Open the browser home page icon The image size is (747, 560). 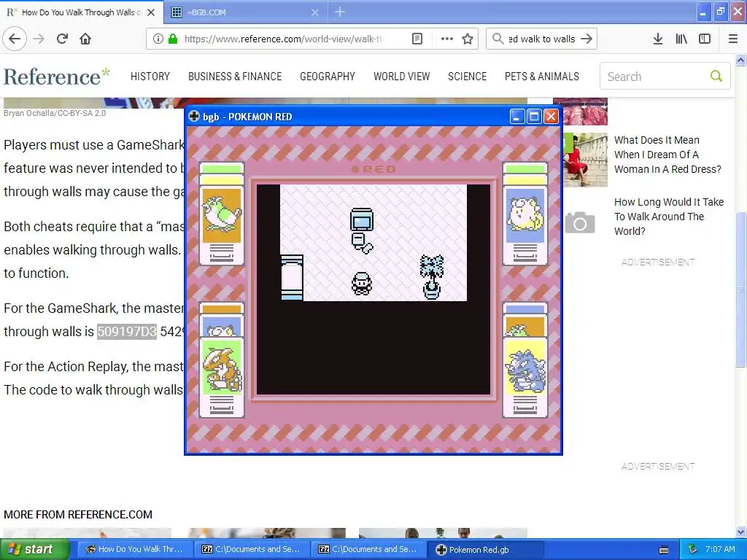85,39
